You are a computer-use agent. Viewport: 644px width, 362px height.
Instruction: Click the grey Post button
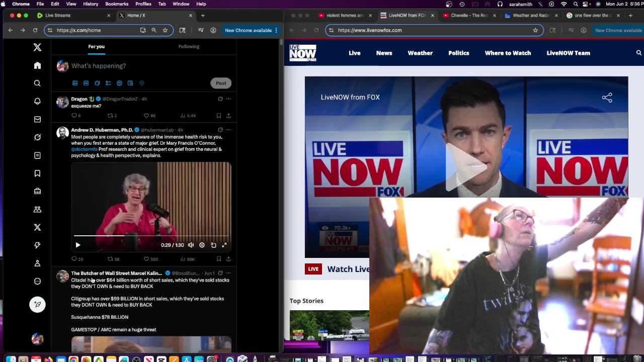(221, 83)
